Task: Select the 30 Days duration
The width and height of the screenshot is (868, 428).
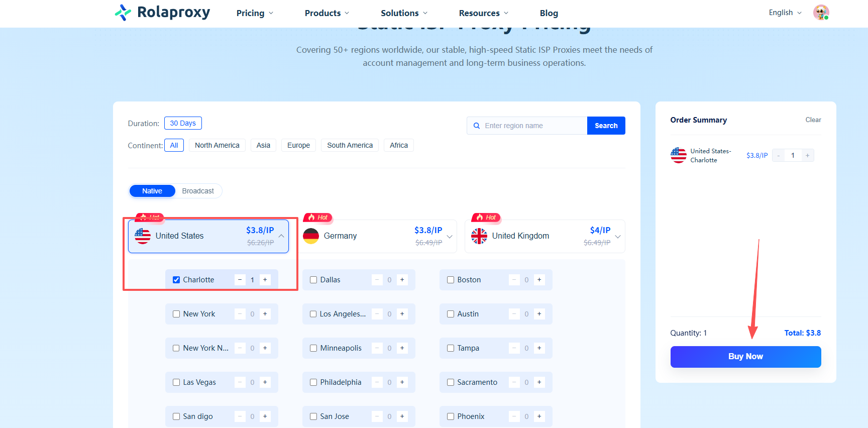Action: coord(183,123)
